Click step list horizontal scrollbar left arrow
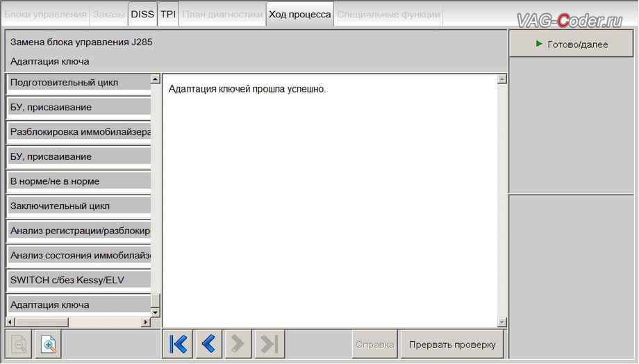The height and width of the screenshot is (364, 639). (10, 322)
